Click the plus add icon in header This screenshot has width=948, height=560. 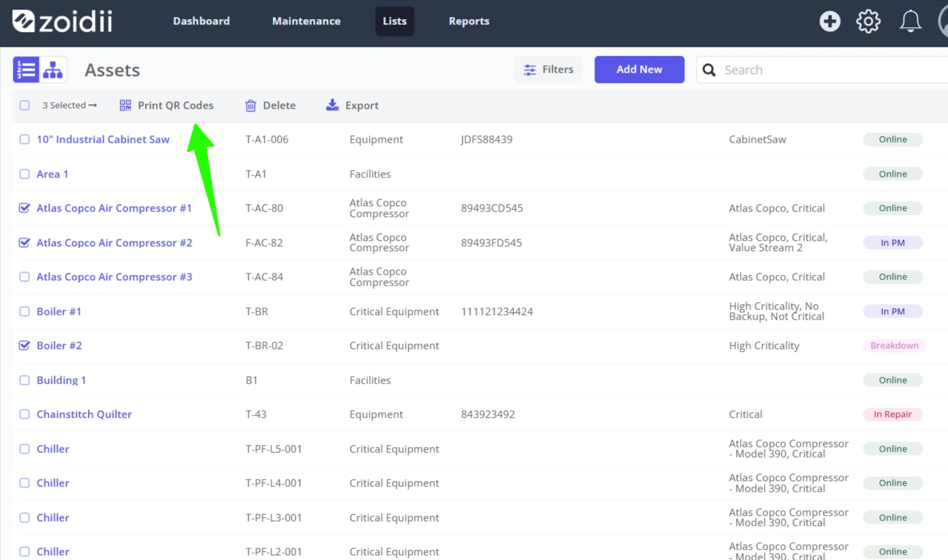click(829, 21)
